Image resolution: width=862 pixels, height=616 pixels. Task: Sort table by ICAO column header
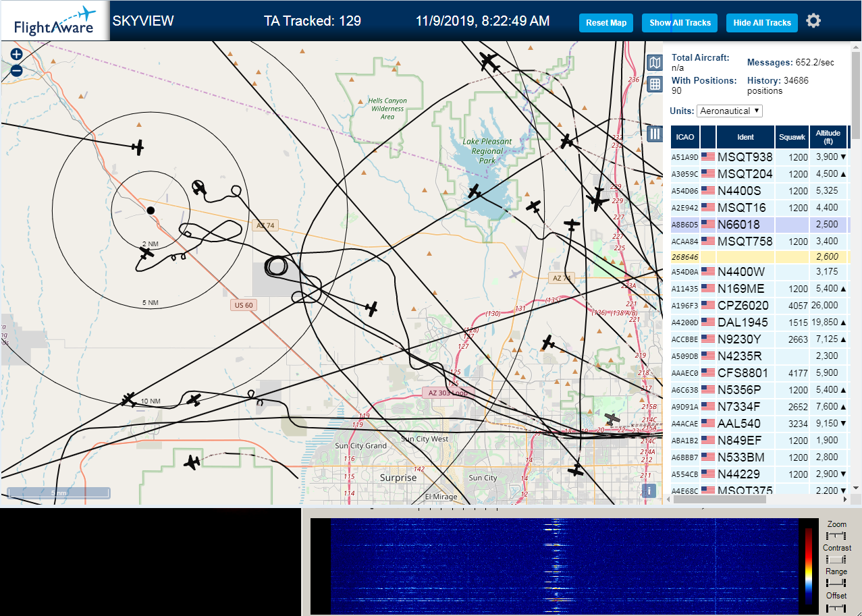tap(685, 137)
